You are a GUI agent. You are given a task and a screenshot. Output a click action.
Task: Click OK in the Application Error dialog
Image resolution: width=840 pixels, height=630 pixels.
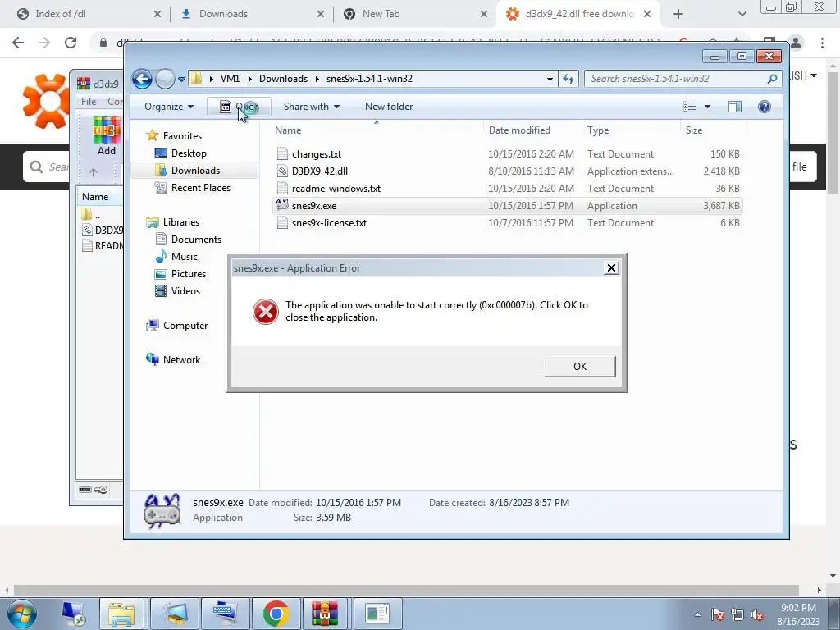tap(580, 367)
